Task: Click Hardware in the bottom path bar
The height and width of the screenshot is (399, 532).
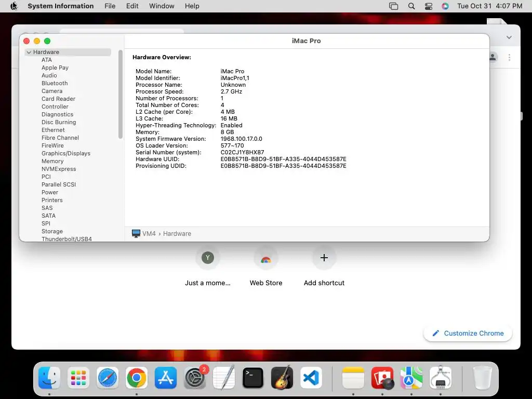Action: click(177, 233)
